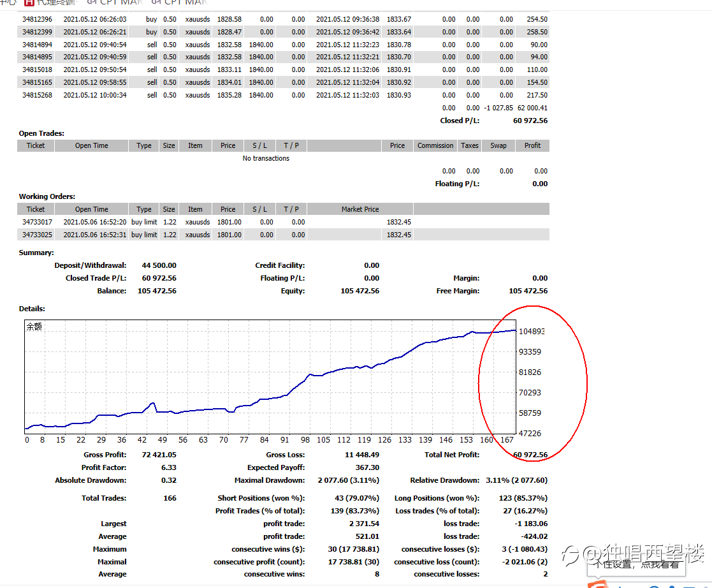Click the Size header in Working Orders
Viewport: 712px width, 588px height.
tap(168, 209)
